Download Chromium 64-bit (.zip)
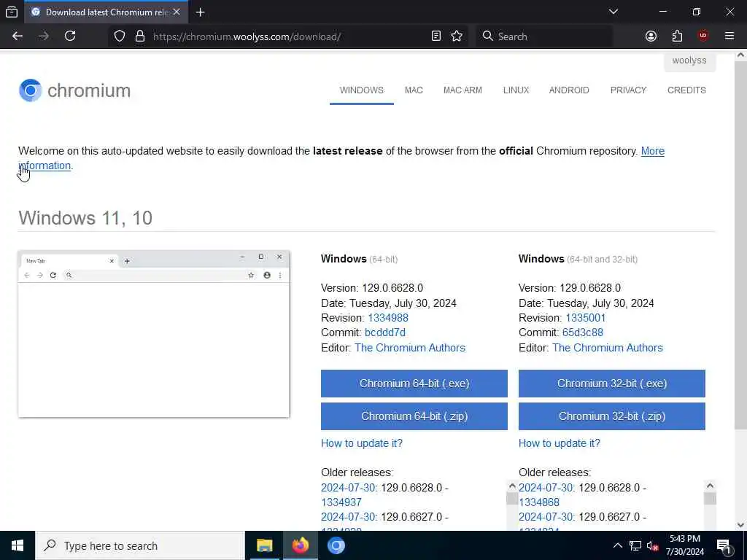747x560 pixels. point(414,416)
